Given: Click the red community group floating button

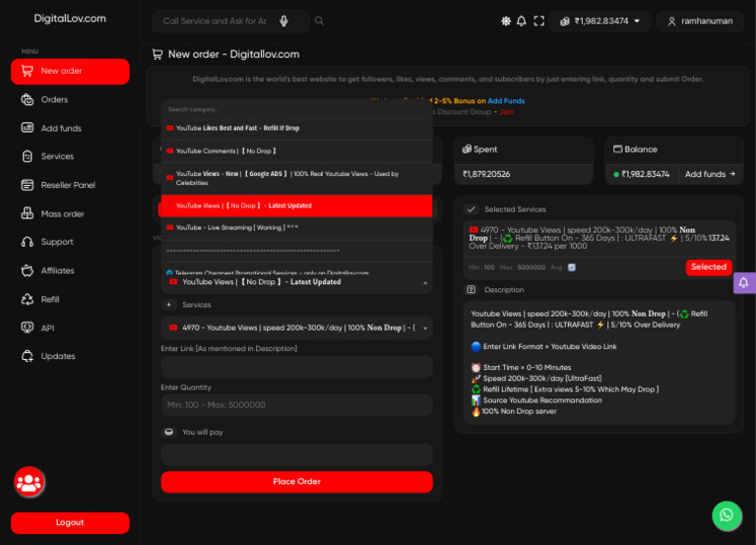Looking at the screenshot, I should point(30,482).
